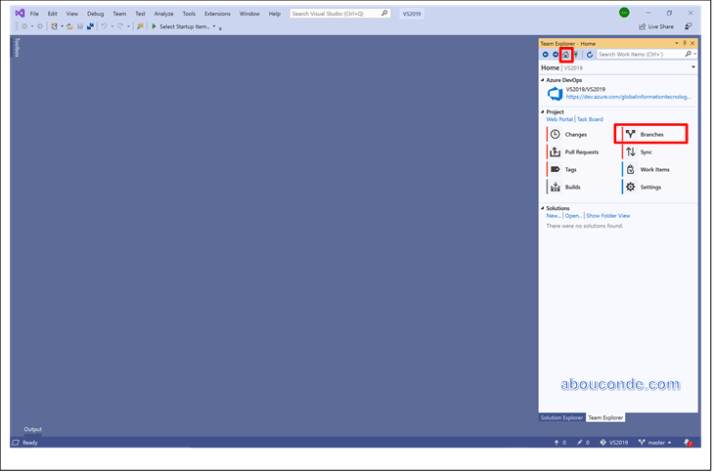Viewport: 714px width, 472px height.
Task: Open the notifications icon in status bar
Action: pos(688,442)
